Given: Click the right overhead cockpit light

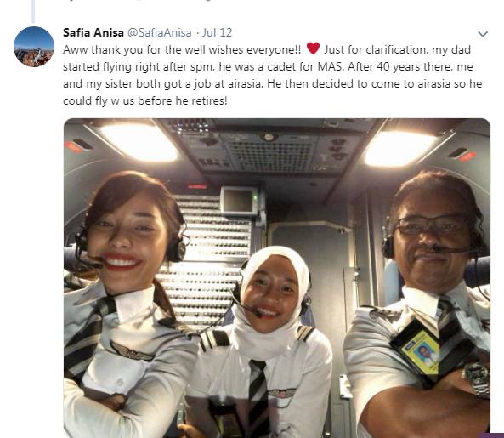Looking at the screenshot, I should click(400, 149).
